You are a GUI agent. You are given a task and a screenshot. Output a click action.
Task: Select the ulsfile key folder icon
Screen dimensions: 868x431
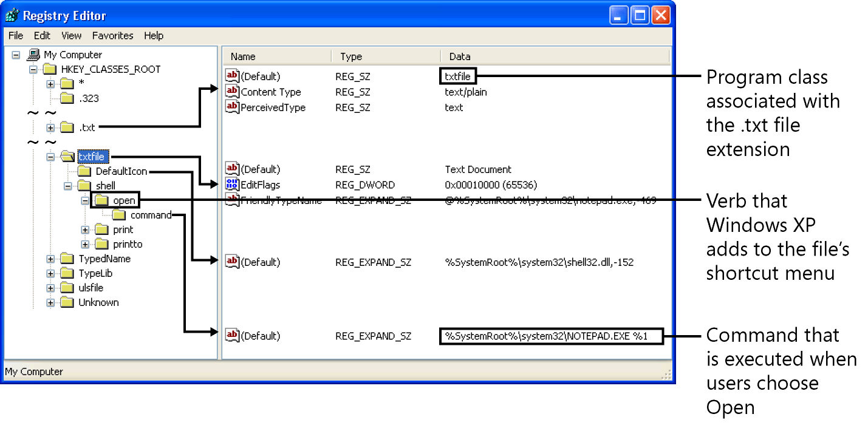click(67, 288)
